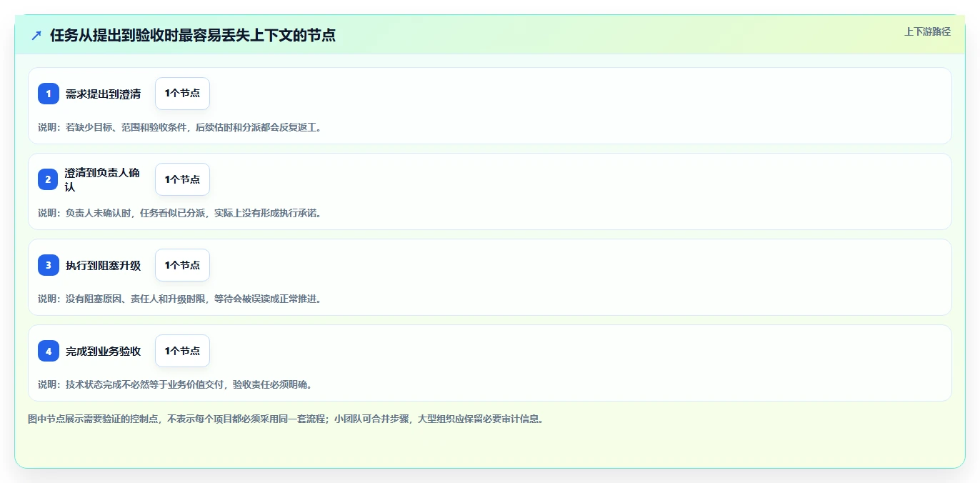The height and width of the screenshot is (483, 980).
Task: Select the step title 需求提出到澄清
Action: click(x=103, y=94)
